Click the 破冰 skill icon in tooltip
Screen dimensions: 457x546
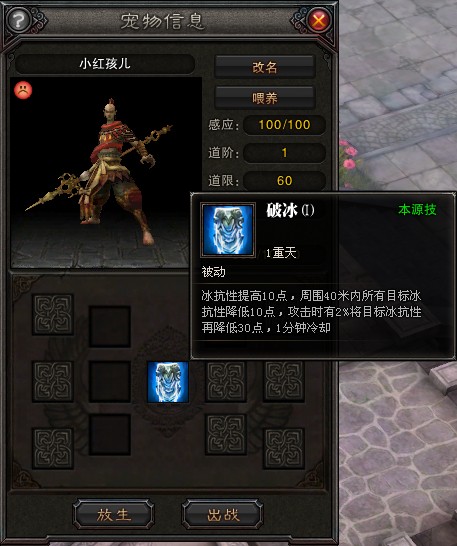[x=228, y=230]
